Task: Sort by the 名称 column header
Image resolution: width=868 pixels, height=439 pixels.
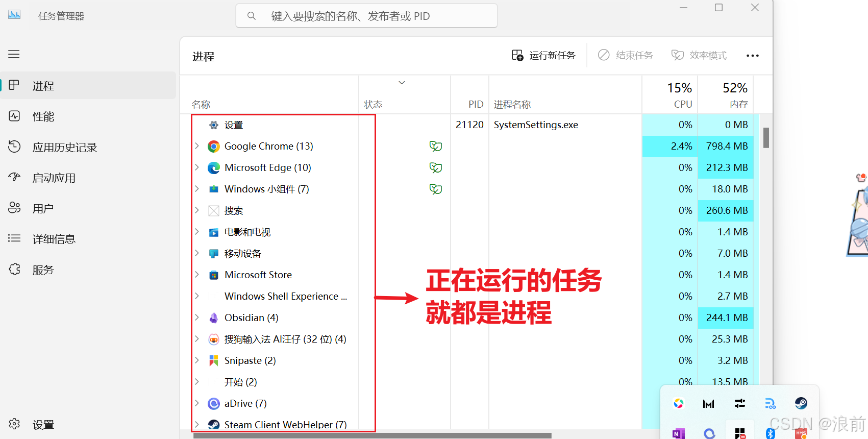Action: coord(201,105)
